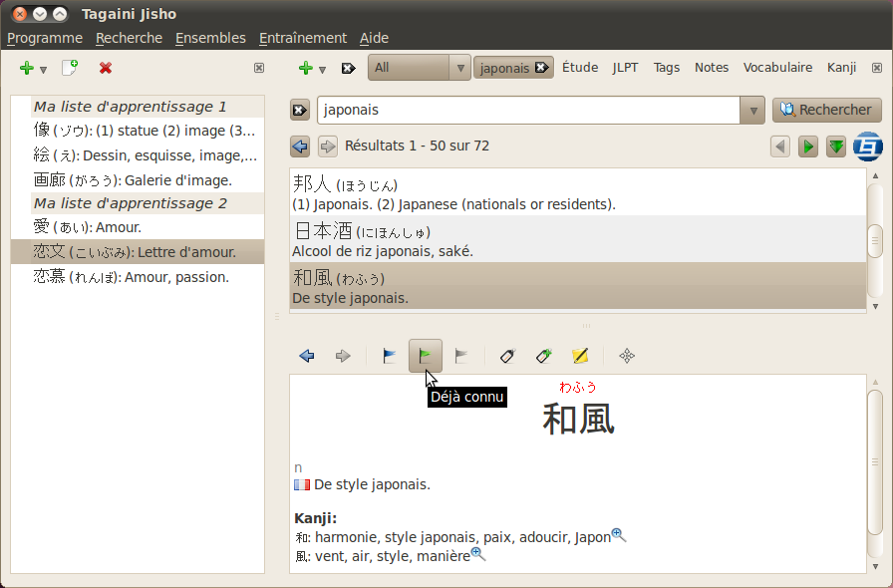Open the Vocabulaire filter
Image resolution: width=893 pixels, height=588 pixels.
(777, 67)
